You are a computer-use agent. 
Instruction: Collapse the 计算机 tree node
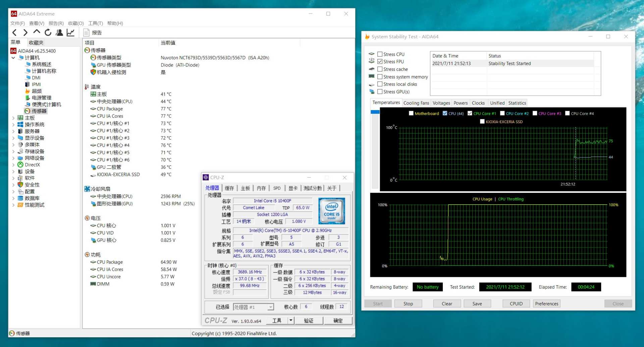point(13,58)
